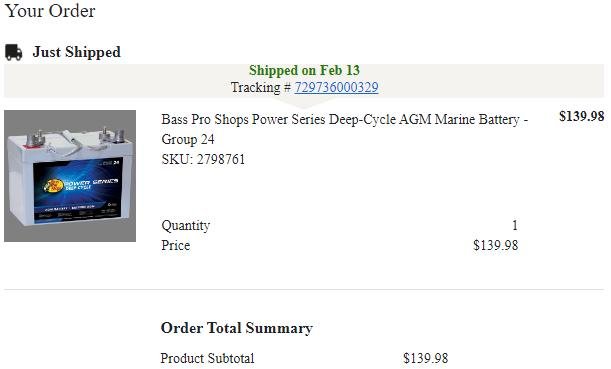Click the Group 24 product name line
Image resolution: width=611 pixels, height=369 pixels.
[x=188, y=139]
